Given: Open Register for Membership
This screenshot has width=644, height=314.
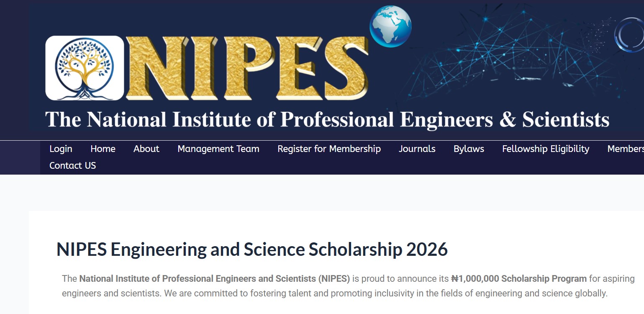Looking at the screenshot, I should pyautogui.click(x=329, y=149).
